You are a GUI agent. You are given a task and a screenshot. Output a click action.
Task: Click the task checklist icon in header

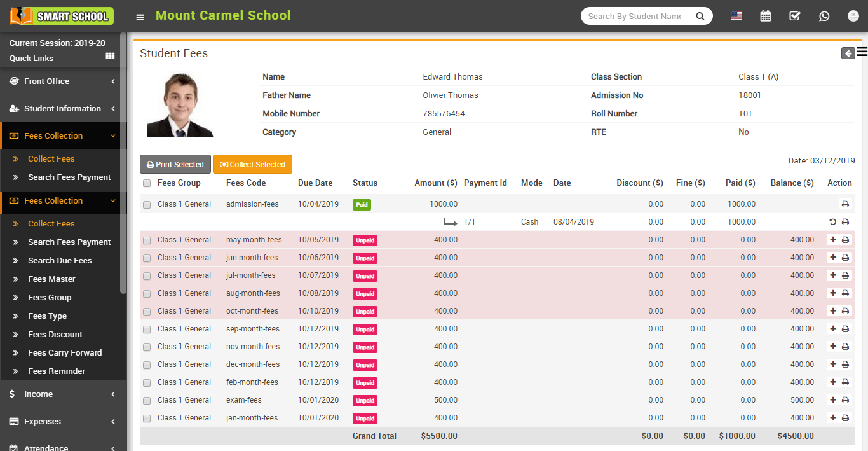[795, 17]
